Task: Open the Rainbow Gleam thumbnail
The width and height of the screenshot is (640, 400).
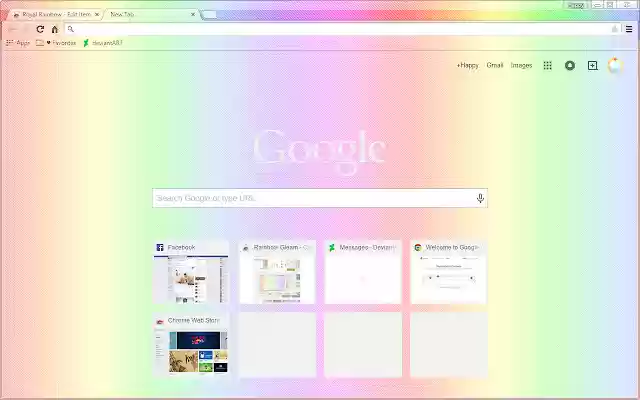Action: pos(277,272)
